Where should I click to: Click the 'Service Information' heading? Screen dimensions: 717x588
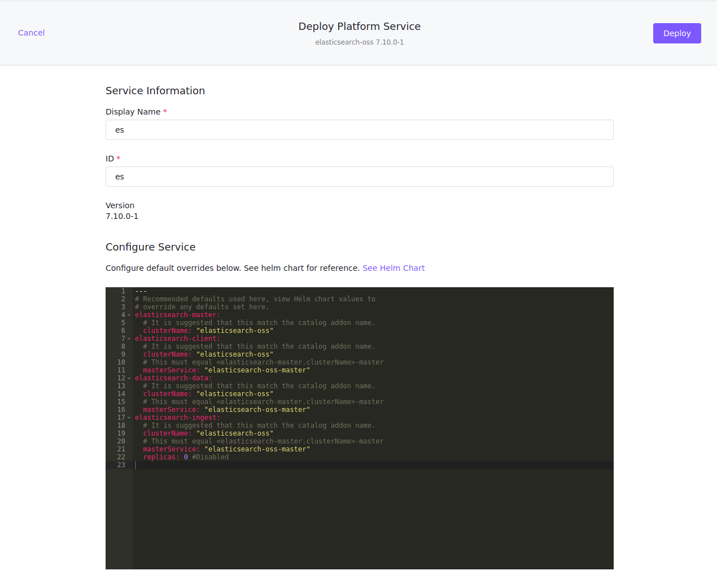[x=155, y=91]
